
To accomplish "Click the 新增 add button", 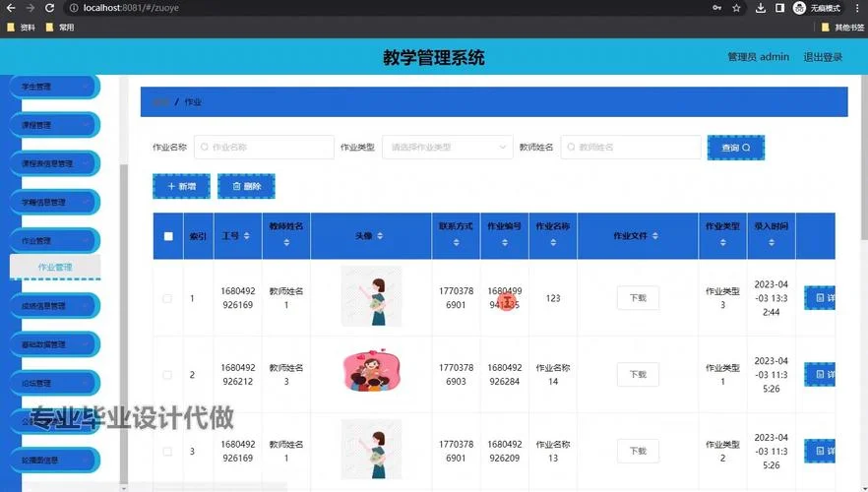I will tap(181, 187).
